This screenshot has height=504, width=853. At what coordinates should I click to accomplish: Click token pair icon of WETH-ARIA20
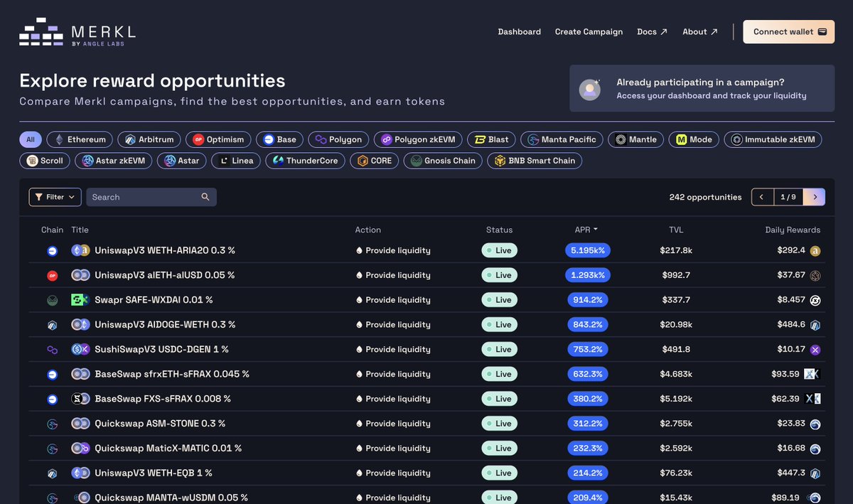click(x=80, y=250)
